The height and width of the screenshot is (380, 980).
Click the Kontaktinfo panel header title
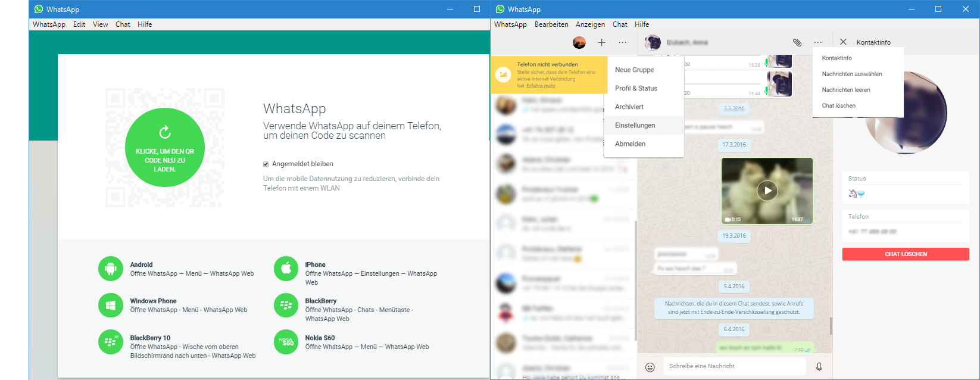coord(873,42)
